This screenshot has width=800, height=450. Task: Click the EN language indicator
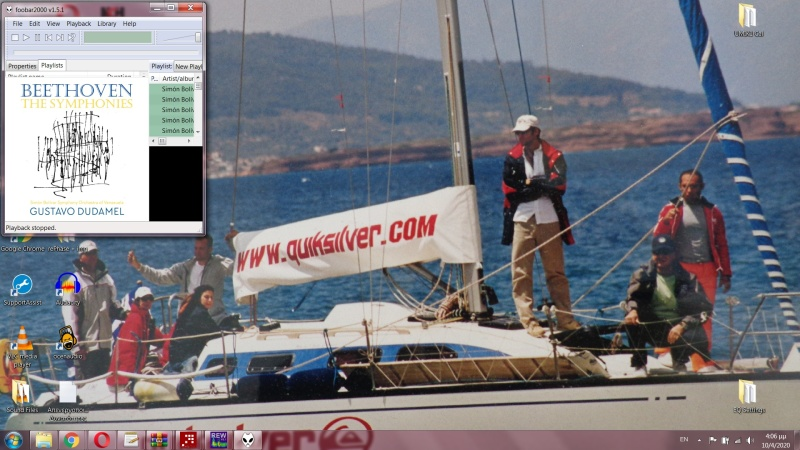684,439
